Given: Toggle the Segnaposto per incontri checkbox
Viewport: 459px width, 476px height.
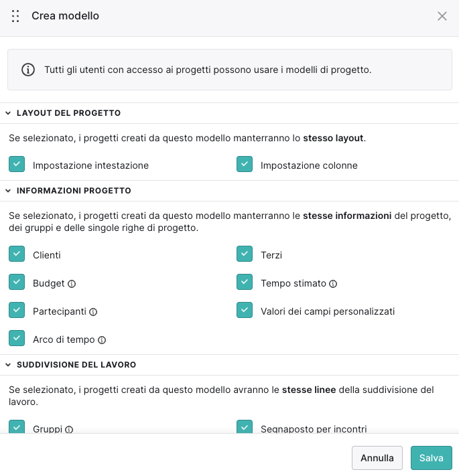Looking at the screenshot, I should pyautogui.click(x=245, y=427).
